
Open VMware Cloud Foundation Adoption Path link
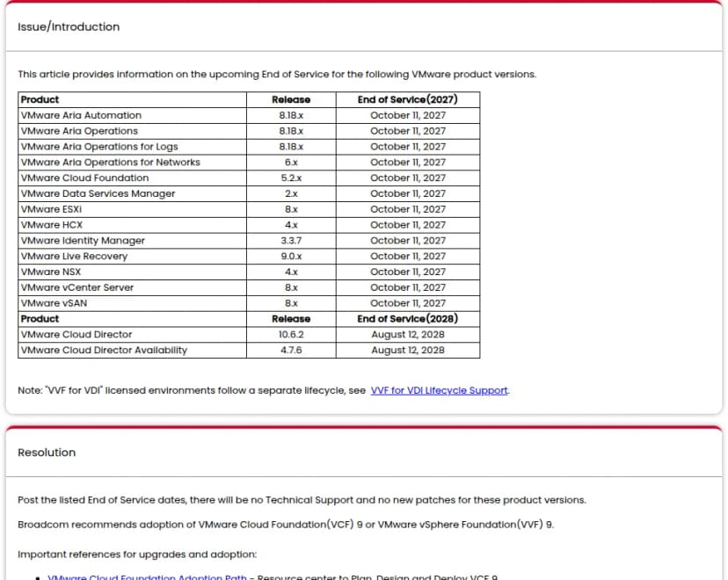tap(147, 576)
